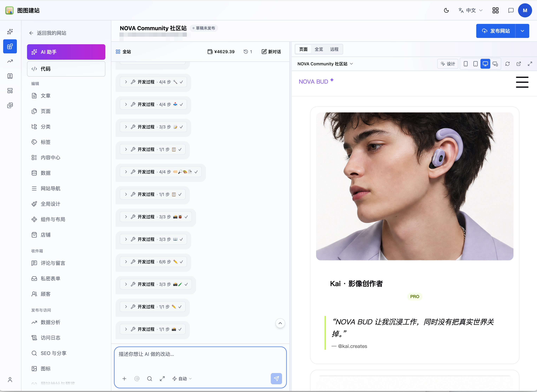Expand 开发过程 3/3 步 with book emoji
Image resolution: width=537 pixels, height=392 pixels.
[153, 239]
